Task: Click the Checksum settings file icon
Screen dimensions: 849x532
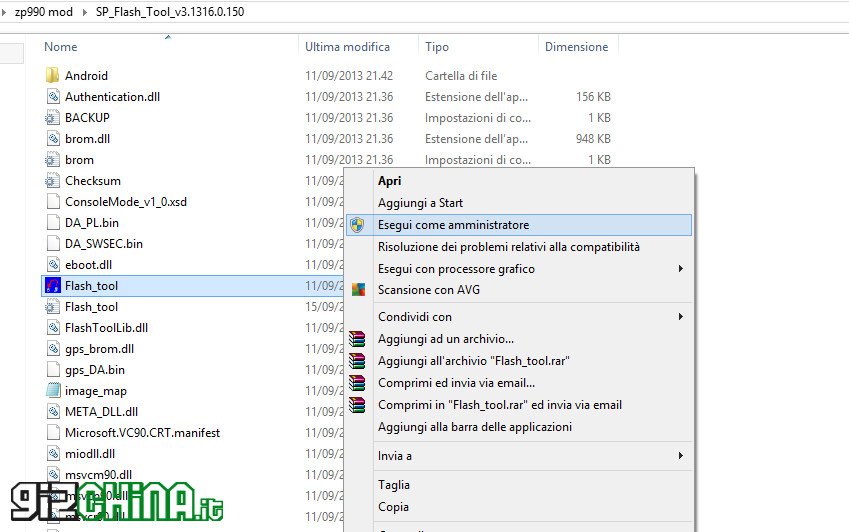Action: [53, 181]
